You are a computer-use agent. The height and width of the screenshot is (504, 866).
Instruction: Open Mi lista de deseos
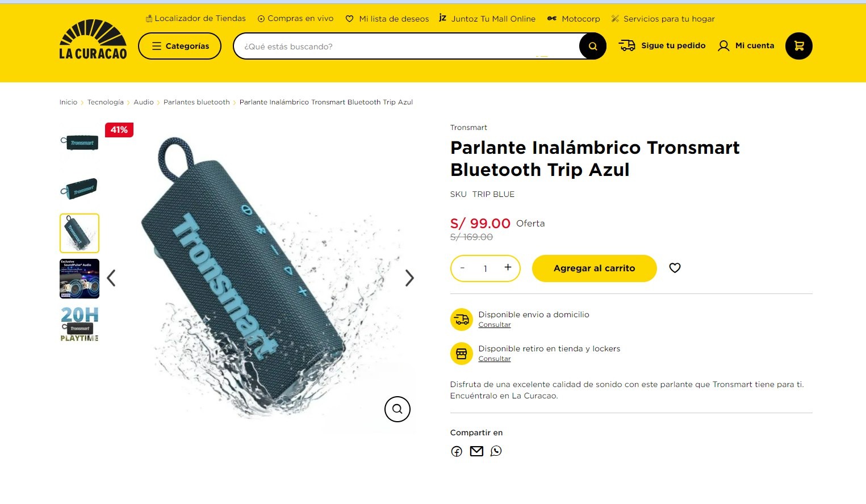387,19
